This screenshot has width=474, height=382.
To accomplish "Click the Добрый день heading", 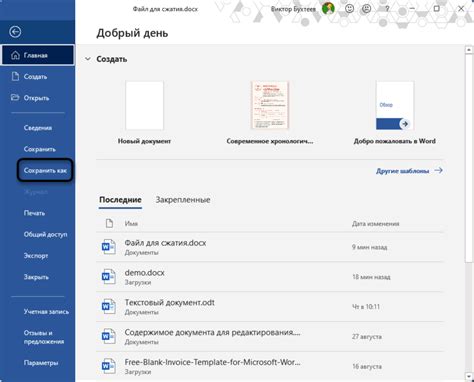I will (x=132, y=33).
